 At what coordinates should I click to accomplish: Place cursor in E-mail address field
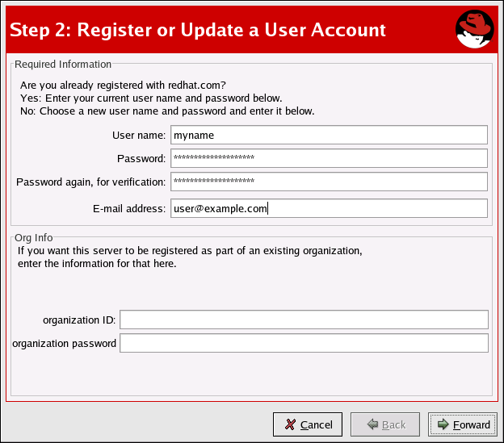[328, 209]
